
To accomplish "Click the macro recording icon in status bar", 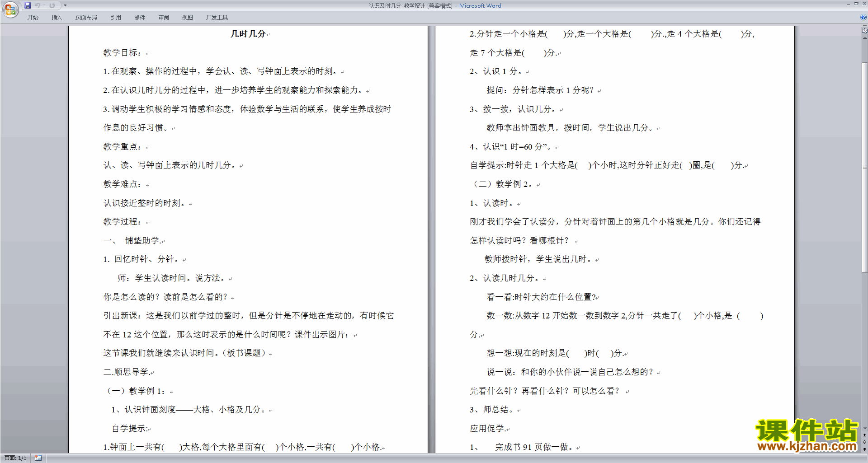I will 38,458.
